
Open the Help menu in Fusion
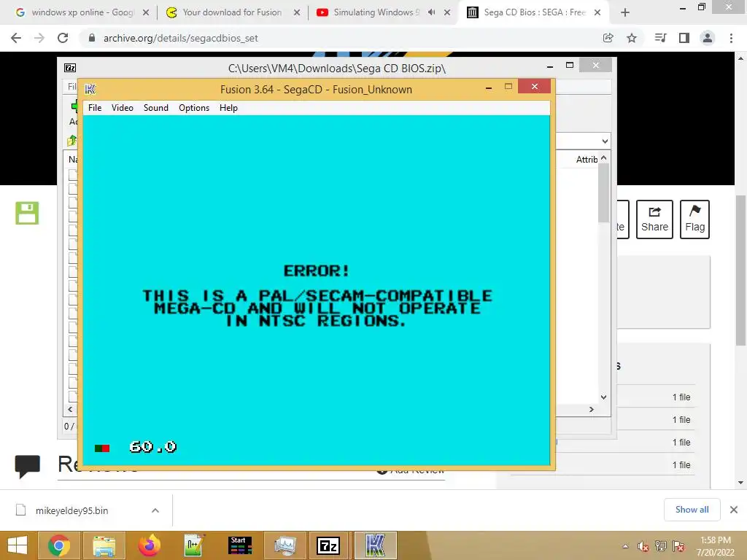(228, 108)
